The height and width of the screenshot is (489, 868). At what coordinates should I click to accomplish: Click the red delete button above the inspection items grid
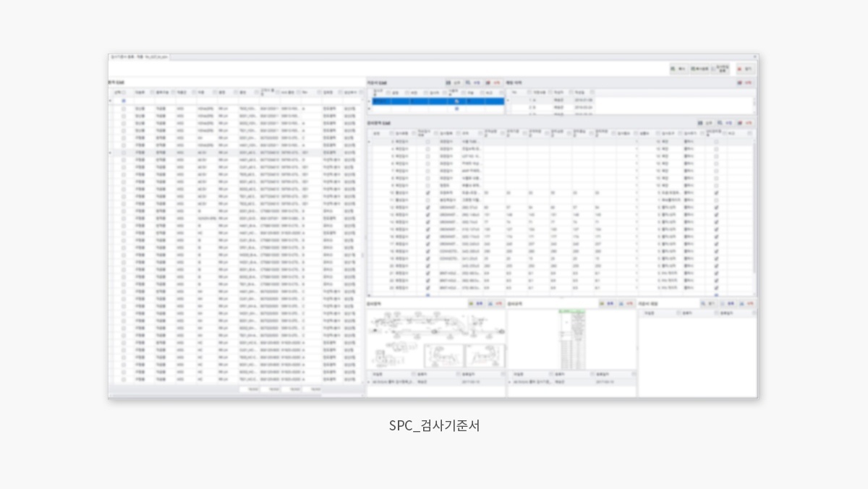point(746,123)
